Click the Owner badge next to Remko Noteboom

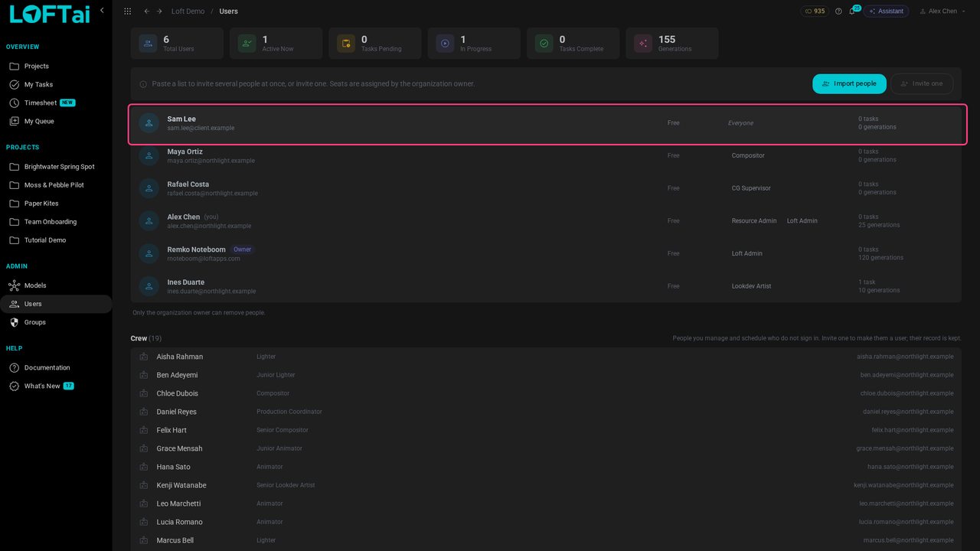(242, 249)
